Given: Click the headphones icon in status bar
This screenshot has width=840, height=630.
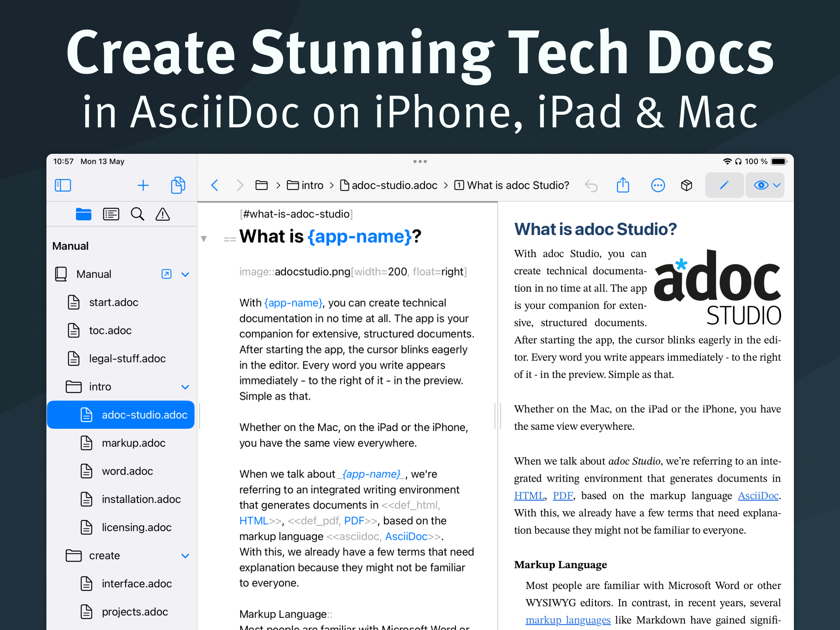Looking at the screenshot, I should click(738, 161).
